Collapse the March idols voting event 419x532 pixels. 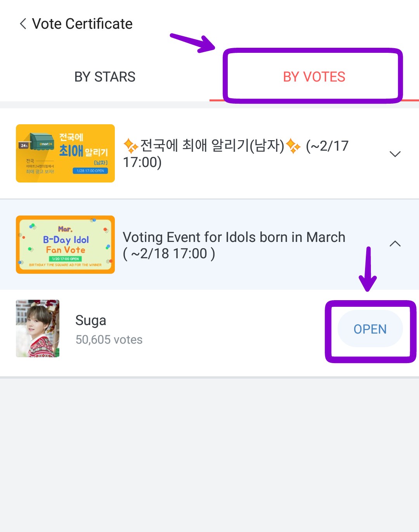(x=395, y=244)
